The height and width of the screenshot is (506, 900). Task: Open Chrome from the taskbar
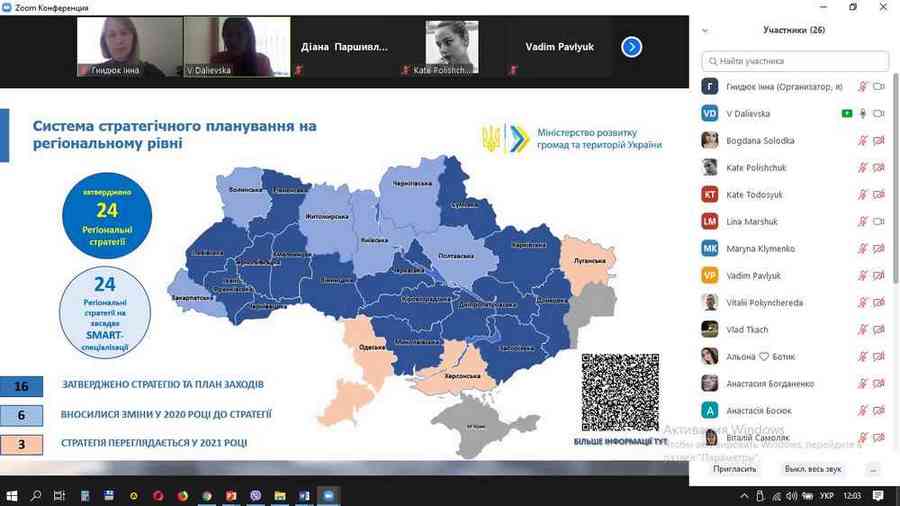tap(207, 495)
